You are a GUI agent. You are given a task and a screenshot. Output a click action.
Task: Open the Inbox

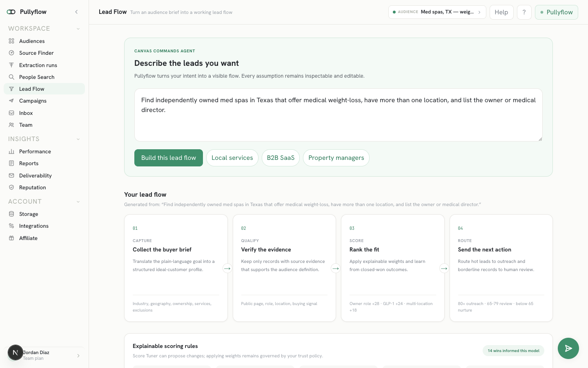[x=44, y=113]
